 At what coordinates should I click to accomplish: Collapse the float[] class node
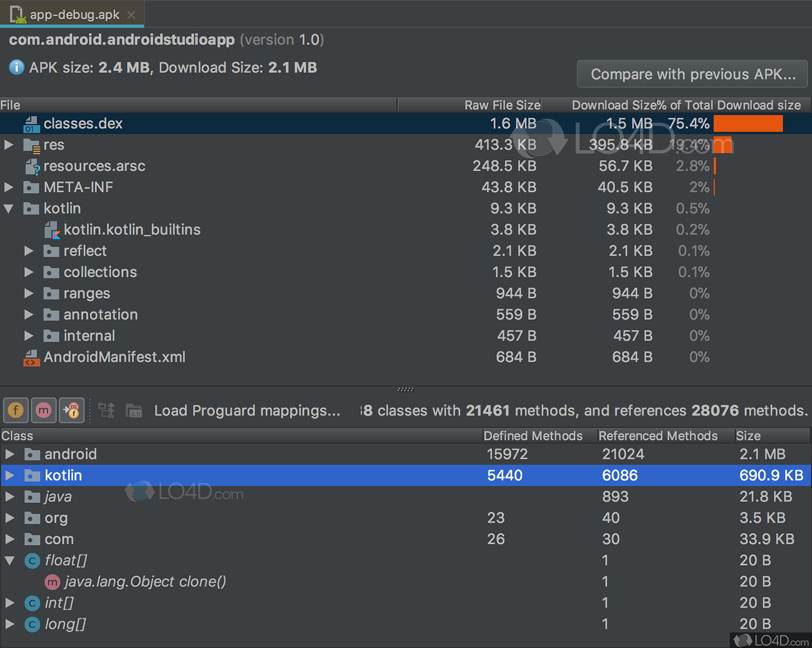pyautogui.click(x=10, y=561)
